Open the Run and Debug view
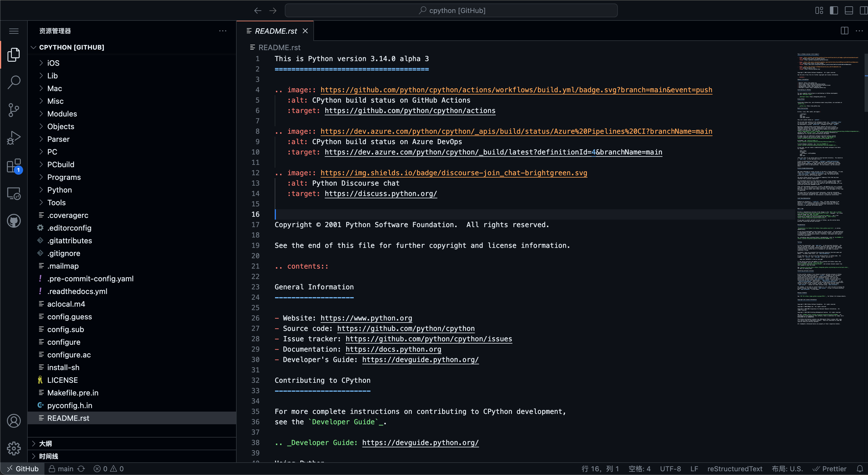Screen dimensions: 868x475 tap(14, 138)
